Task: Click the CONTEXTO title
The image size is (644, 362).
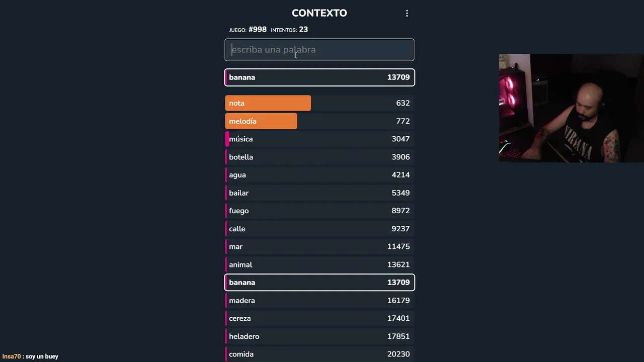Action: (319, 13)
